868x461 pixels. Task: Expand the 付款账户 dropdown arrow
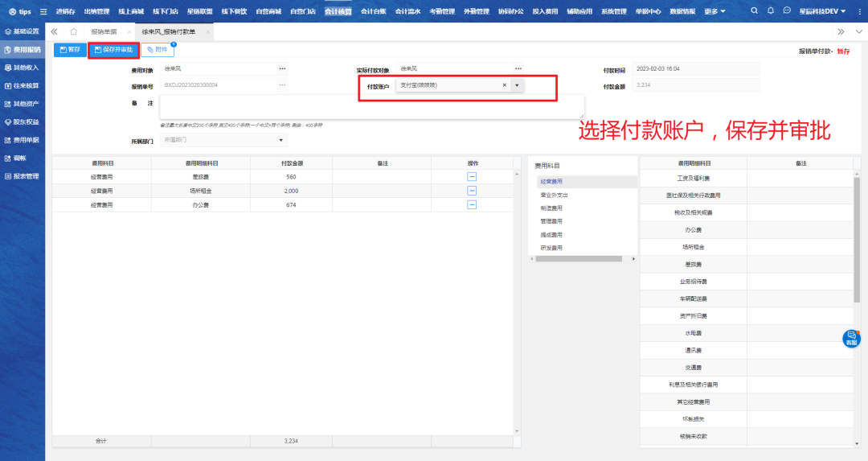tap(517, 85)
